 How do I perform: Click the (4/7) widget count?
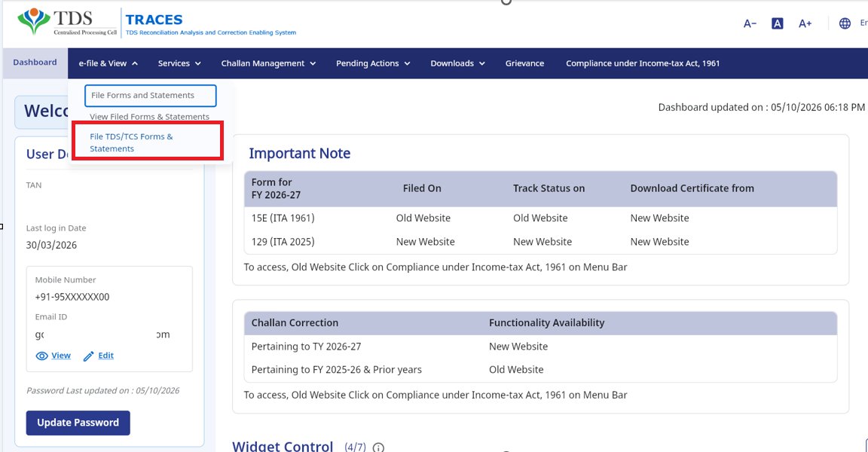click(x=355, y=447)
